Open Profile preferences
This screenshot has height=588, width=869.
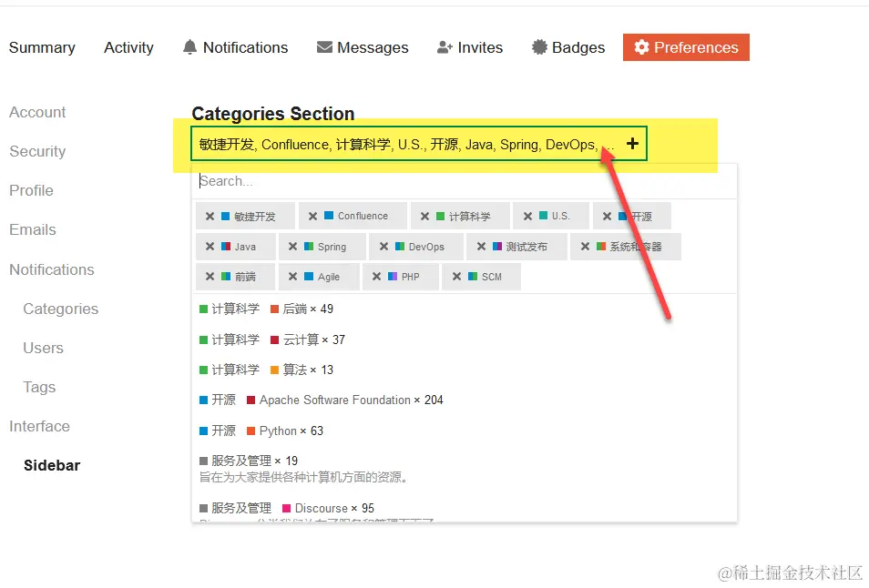click(x=31, y=190)
